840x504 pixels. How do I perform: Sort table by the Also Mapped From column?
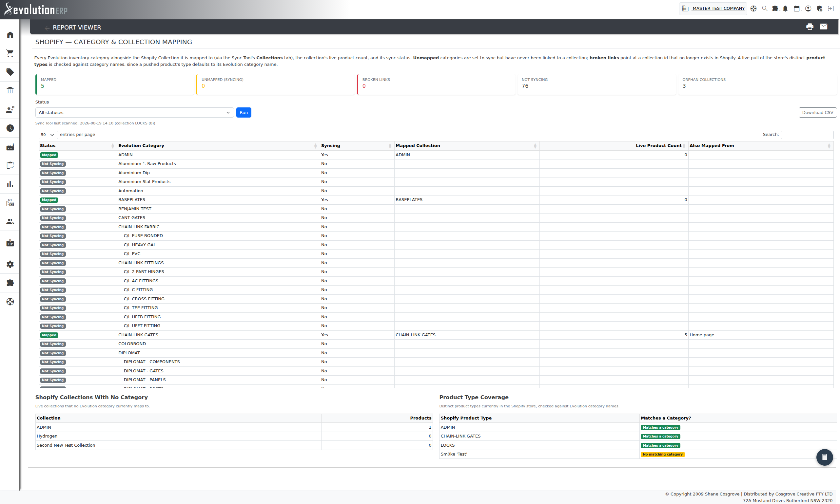click(x=760, y=146)
